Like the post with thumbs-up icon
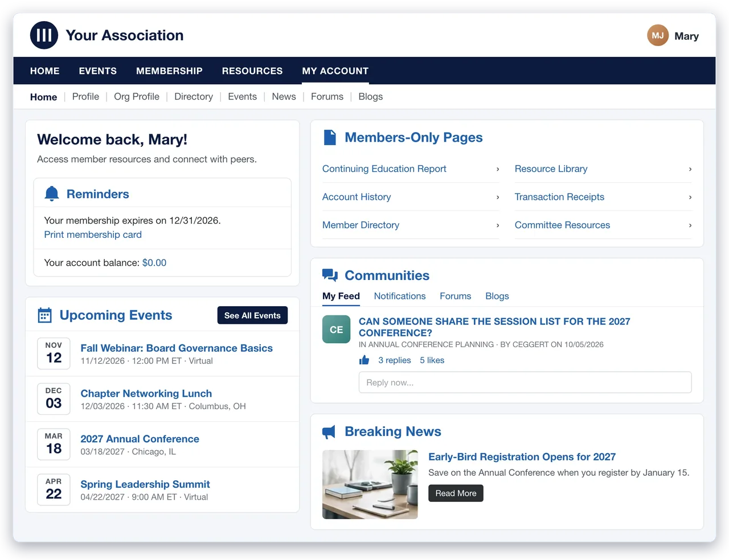Image resolution: width=729 pixels, height=560 pixels. [364, 360]
